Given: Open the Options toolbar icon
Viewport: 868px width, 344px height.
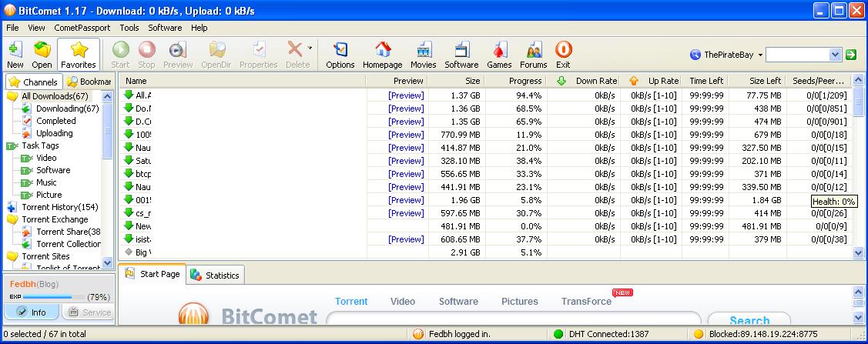Looking at the screenshot, I should (x=340, y=50).
